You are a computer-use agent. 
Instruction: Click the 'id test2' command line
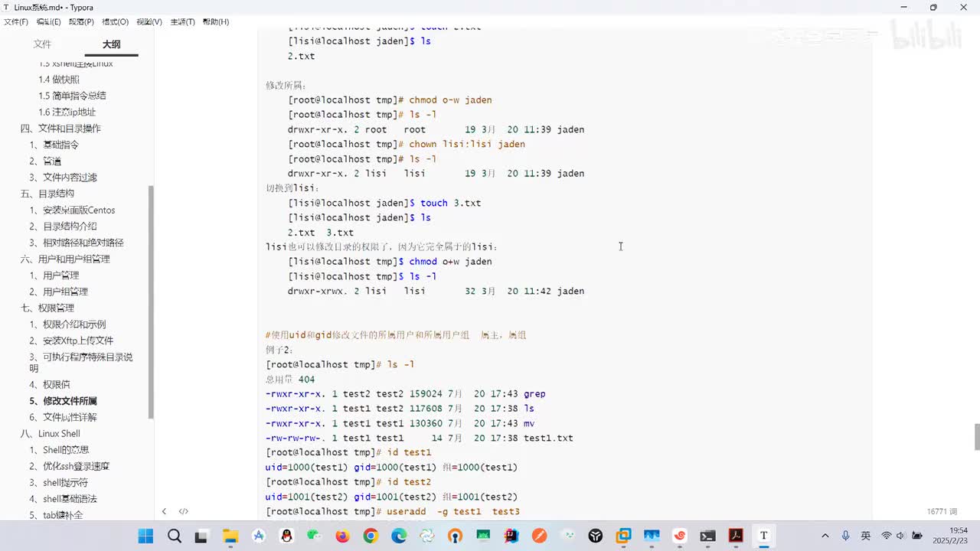click(x=348, y=482)
